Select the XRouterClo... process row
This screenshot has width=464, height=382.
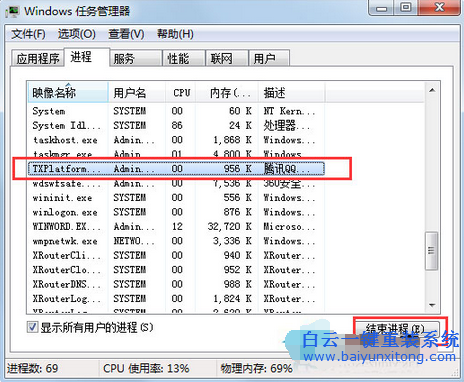[x=176, y=270]
